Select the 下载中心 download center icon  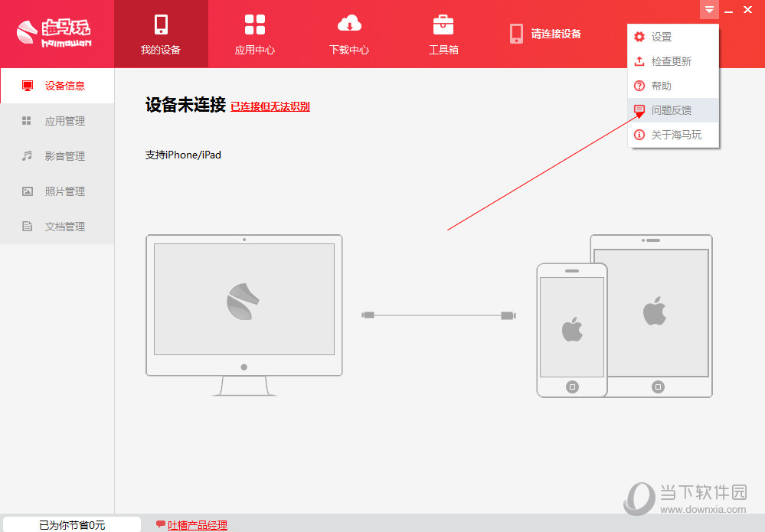[x=349, y=34]
